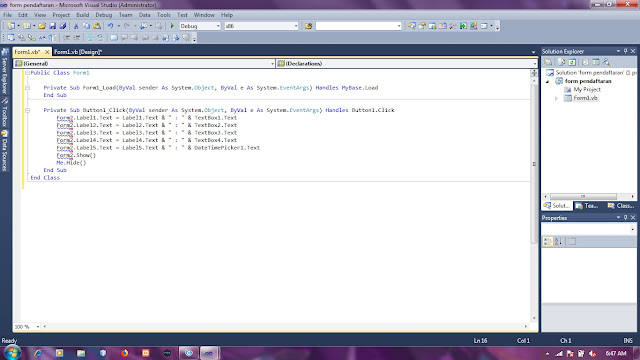Select My Project in Solution Explorer
The image size is (640, 360).
(x=587, y=89)
